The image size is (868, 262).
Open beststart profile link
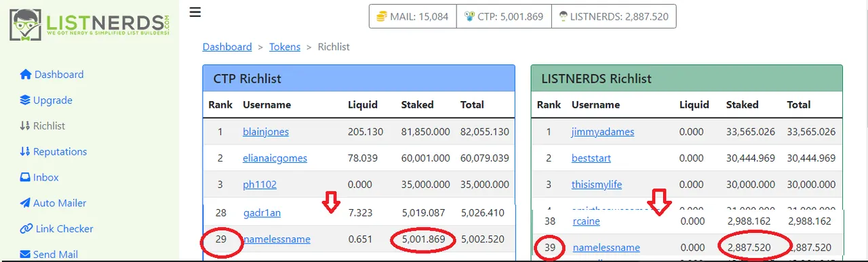[591, 158]
